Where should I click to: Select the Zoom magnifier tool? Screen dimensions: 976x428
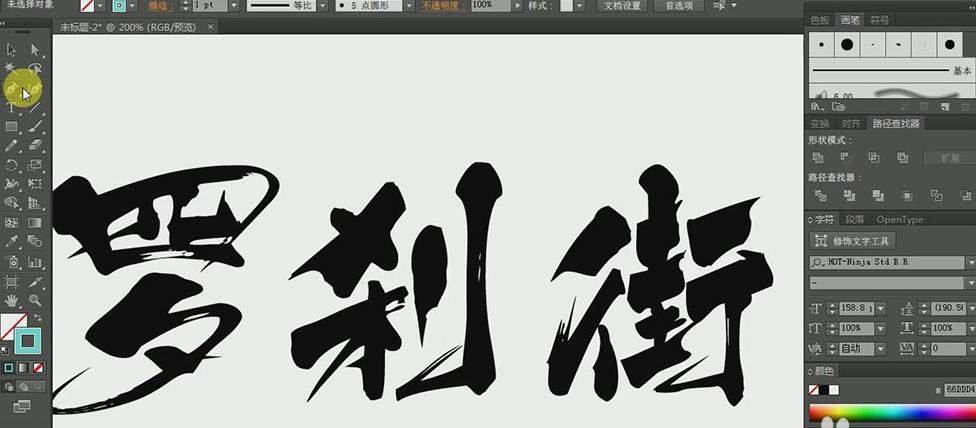pyautogui.click(x=35, y=299)
